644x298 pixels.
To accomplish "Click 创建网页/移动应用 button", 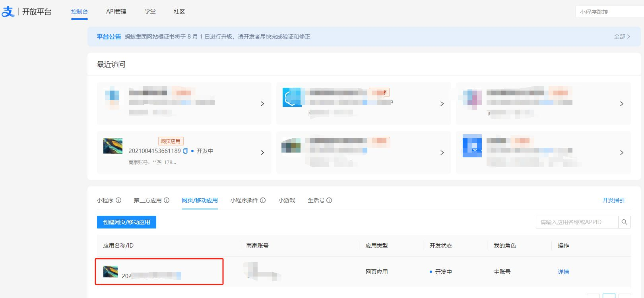I will (126, 222).
